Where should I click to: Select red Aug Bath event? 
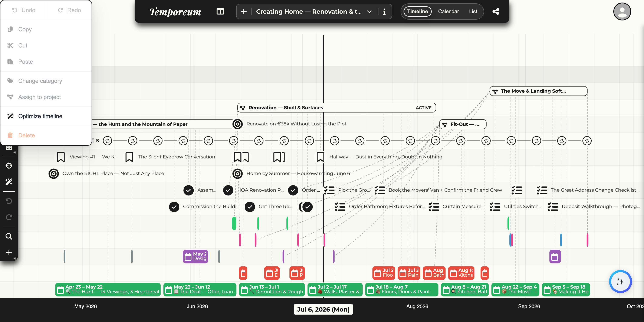pos(434,273)
